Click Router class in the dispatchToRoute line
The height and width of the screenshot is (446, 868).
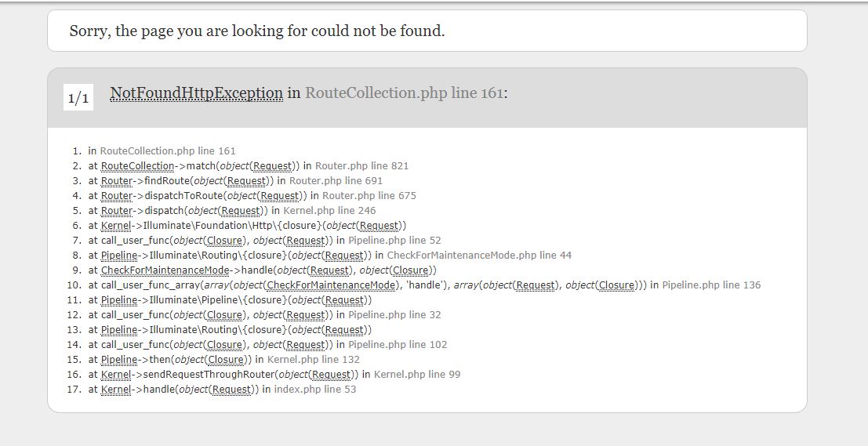pyautogui.click(x=117, y=196)
